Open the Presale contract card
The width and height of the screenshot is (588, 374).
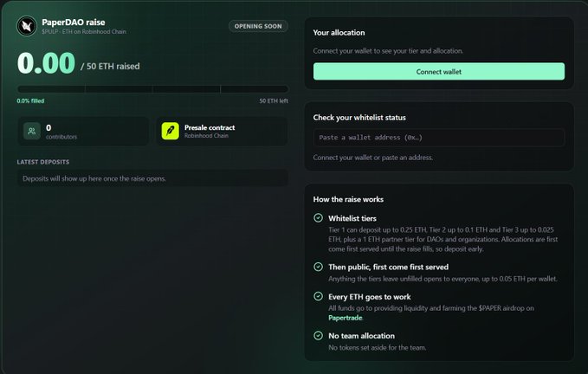click(222, 131)
